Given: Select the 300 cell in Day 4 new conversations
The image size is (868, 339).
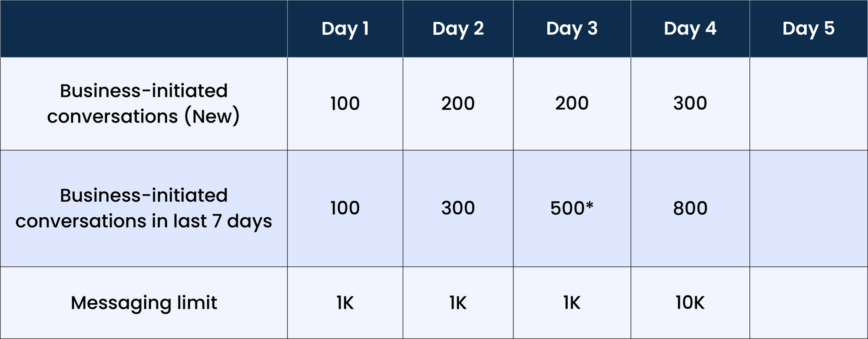Looking at the screenshot, I should tap(690, 104).
